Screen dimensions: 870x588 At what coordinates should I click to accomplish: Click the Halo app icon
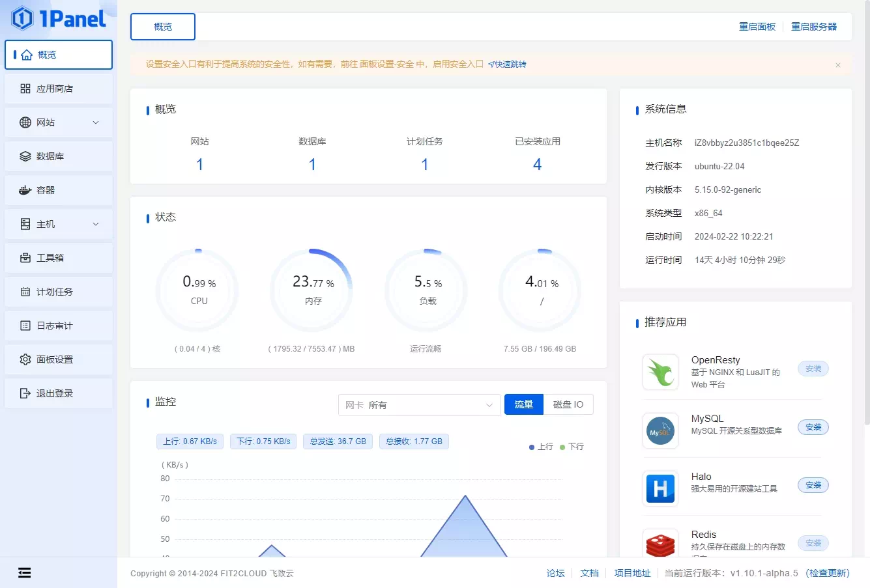click(x=660, y=488)
